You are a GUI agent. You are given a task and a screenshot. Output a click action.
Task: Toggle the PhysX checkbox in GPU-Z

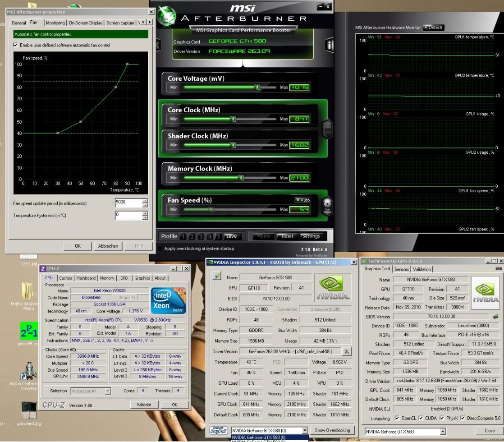point(442,418)
